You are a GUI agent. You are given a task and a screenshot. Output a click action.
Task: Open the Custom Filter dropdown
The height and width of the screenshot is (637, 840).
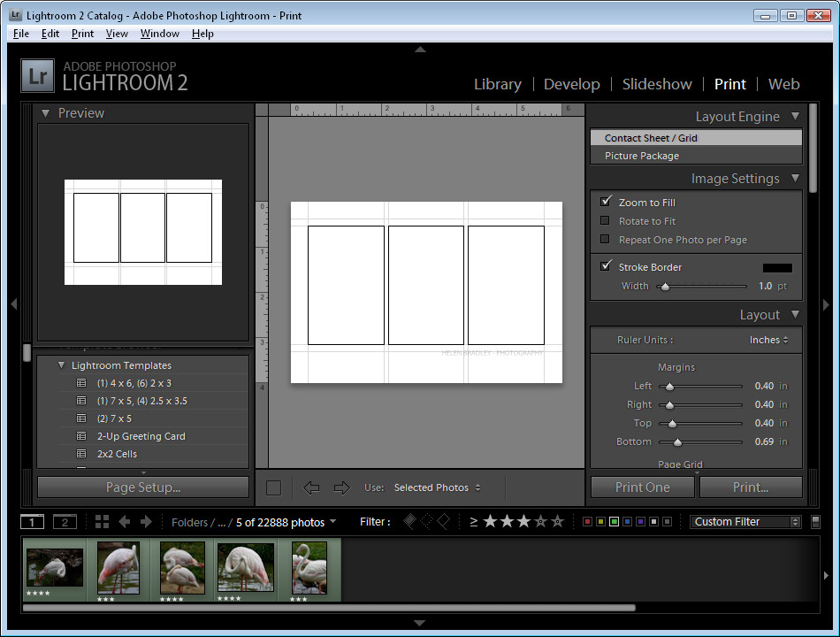745,522
